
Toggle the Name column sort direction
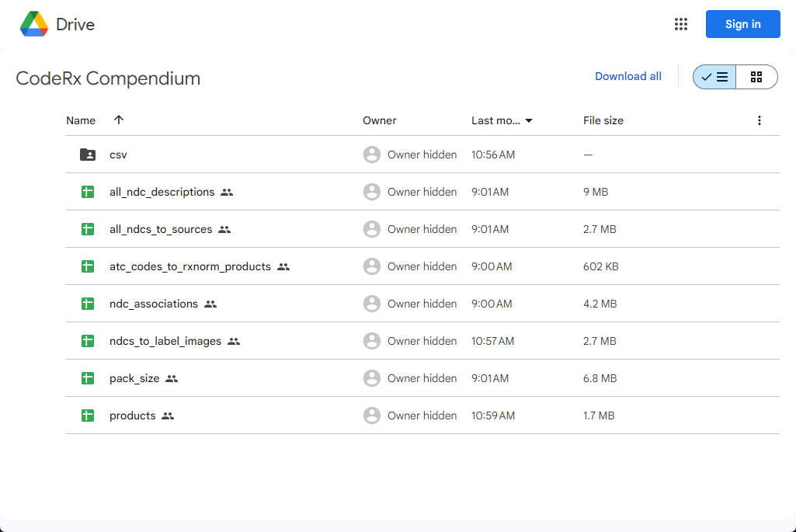click(x=118, y=120)
